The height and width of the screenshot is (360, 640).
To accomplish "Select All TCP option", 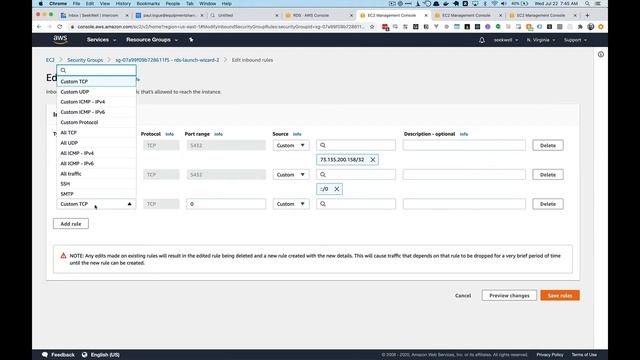I will pos(96,133).
